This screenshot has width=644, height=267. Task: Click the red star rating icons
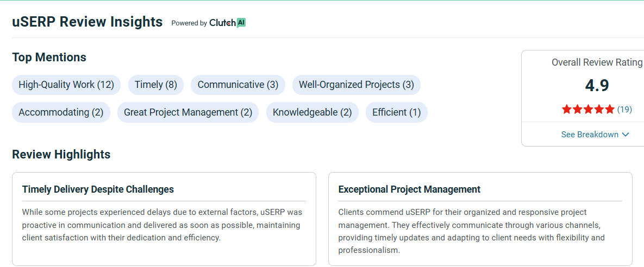coord(588,109)
